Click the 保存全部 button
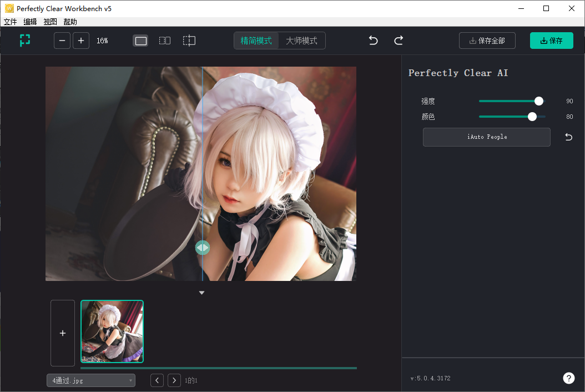This screenshot has width=585, height=392. coord(487,41)
